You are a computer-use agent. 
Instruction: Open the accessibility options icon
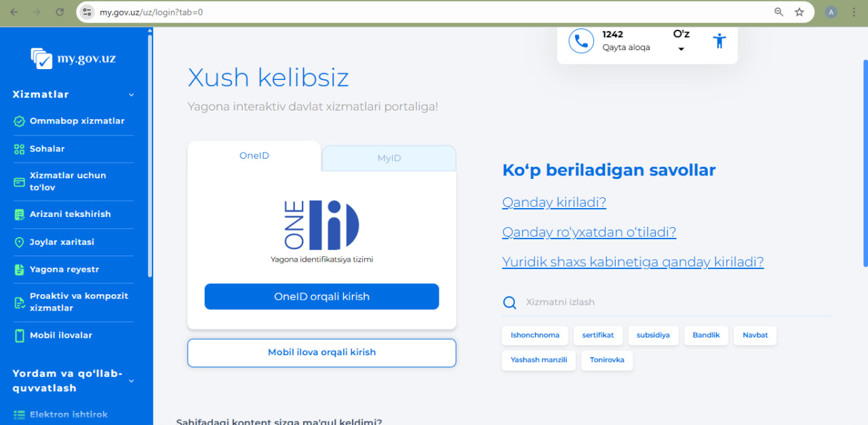point(719,41)
